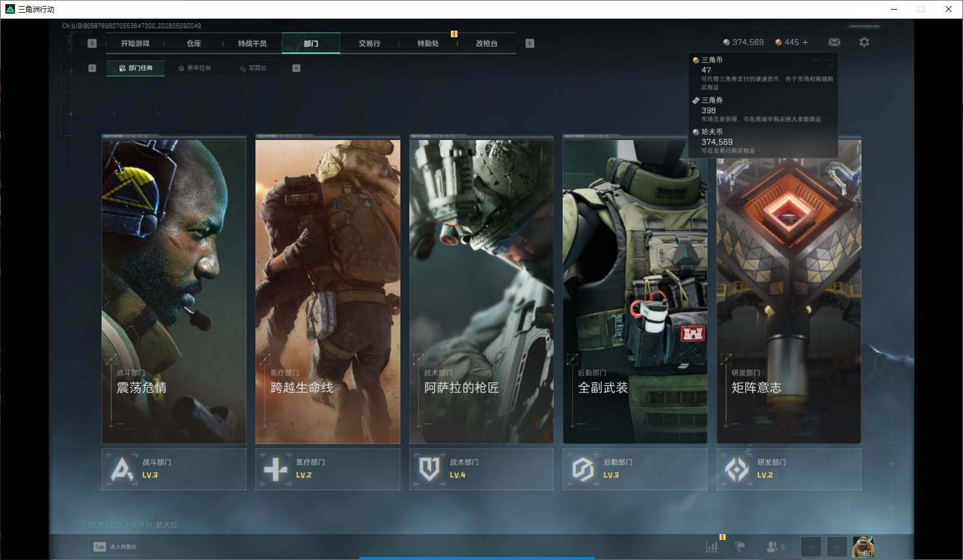Click the second empty squad invite slot

837,547
